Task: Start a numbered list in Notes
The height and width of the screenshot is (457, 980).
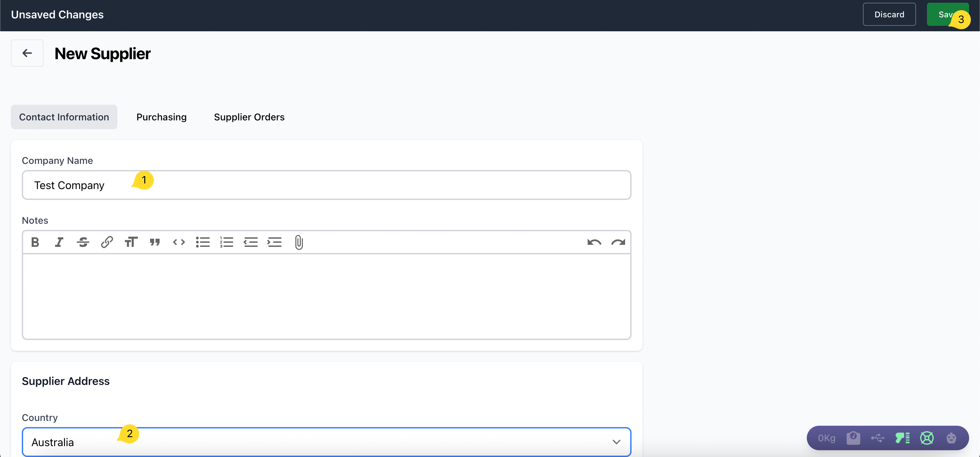Action: click(x=227, y=242)
